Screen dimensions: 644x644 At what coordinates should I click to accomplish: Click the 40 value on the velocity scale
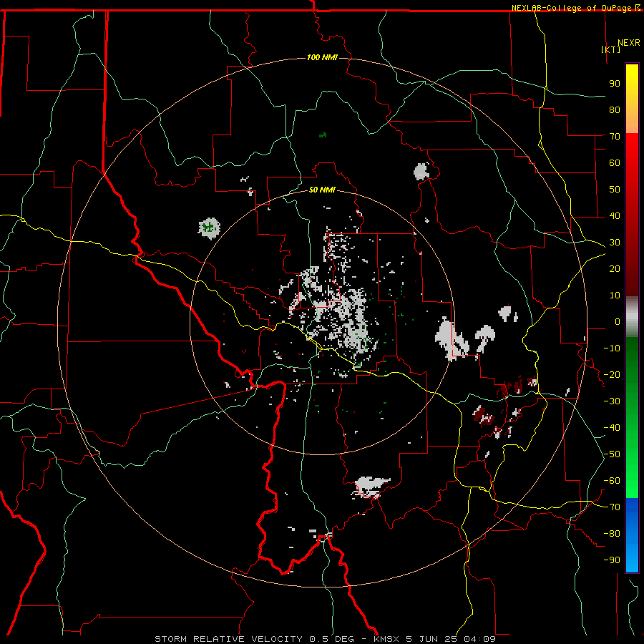(615, 215)
